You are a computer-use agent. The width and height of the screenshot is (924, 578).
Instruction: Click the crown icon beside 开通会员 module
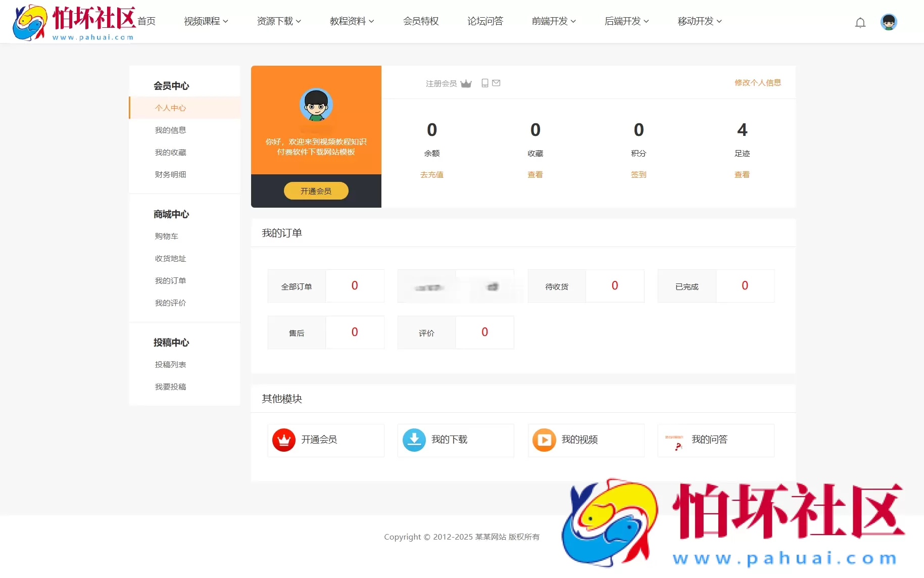[x=283, y=440]
